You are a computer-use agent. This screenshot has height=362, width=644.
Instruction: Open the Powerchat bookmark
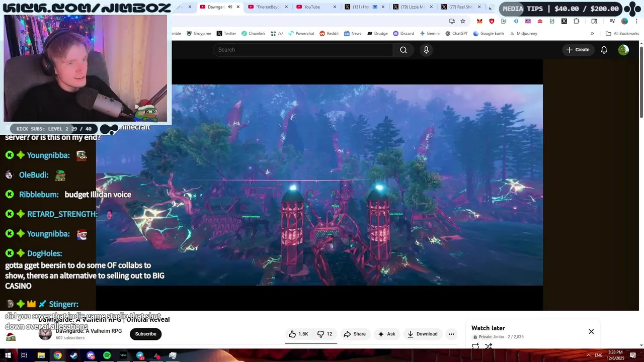pos(301,34)
